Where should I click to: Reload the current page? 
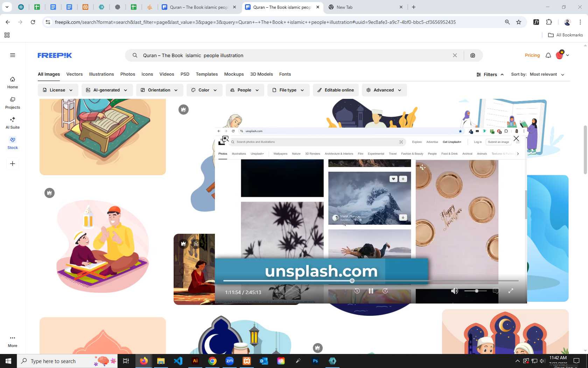click(33, 22)
